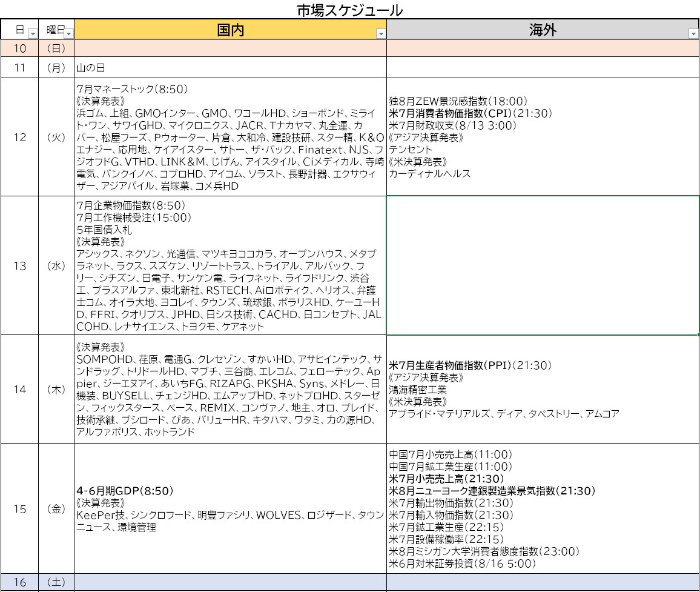Click 米7月鉱工業生産(22:15) entry
700x592 pixels.
click(x=446, y=527)
